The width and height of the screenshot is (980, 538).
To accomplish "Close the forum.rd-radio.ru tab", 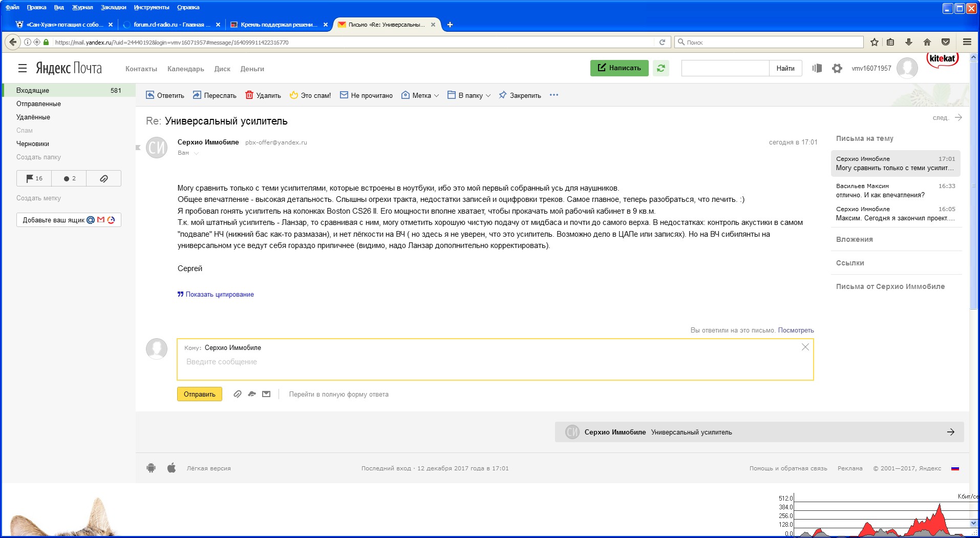I will click(218, 25).
